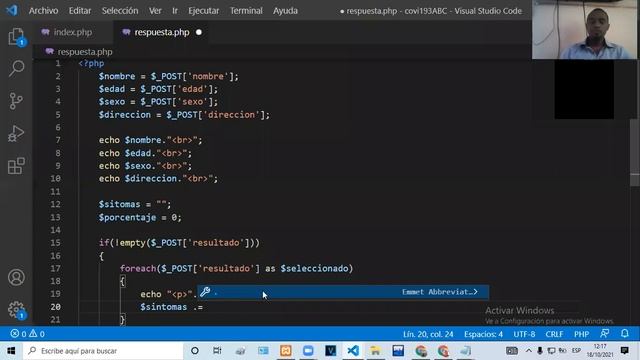Screen dimensions: 640x360
Task: Open Zoom from the taskbar
Action: [308, 351]
